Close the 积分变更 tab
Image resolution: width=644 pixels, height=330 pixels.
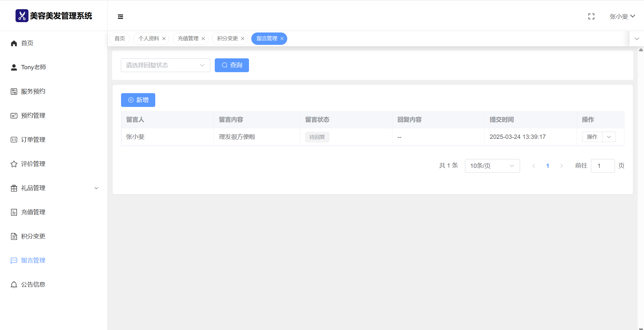[243, 39]
